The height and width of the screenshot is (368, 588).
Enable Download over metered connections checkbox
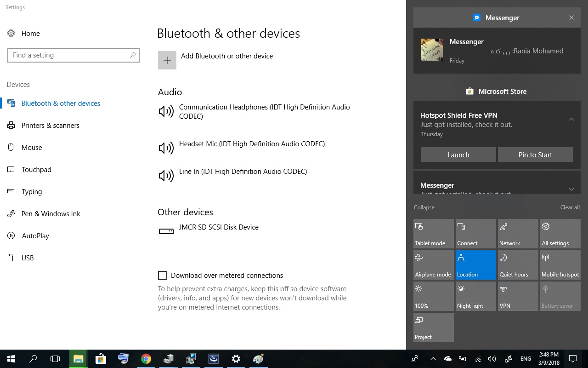[x=163, y=276]
